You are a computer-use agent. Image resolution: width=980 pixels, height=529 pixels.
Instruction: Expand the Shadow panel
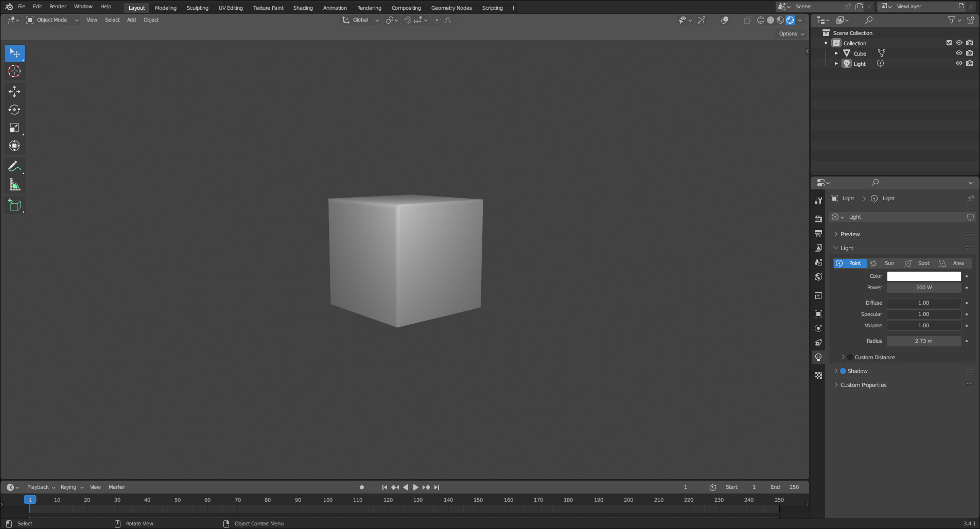tap(836, 371)
